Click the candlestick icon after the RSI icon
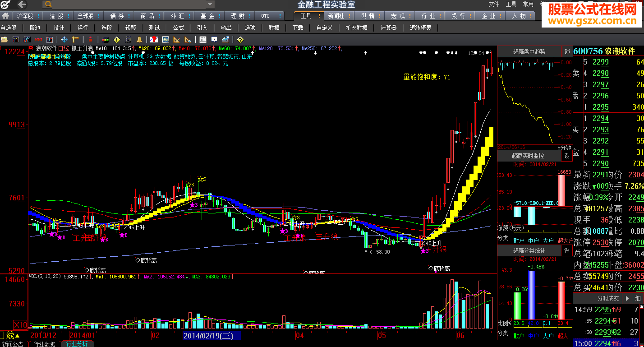The height and width of the screenshot is (347, 644). [50, 40]
